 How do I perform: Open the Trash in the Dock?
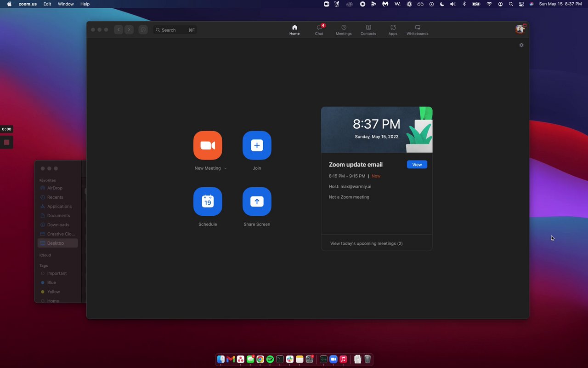[367, 359]
